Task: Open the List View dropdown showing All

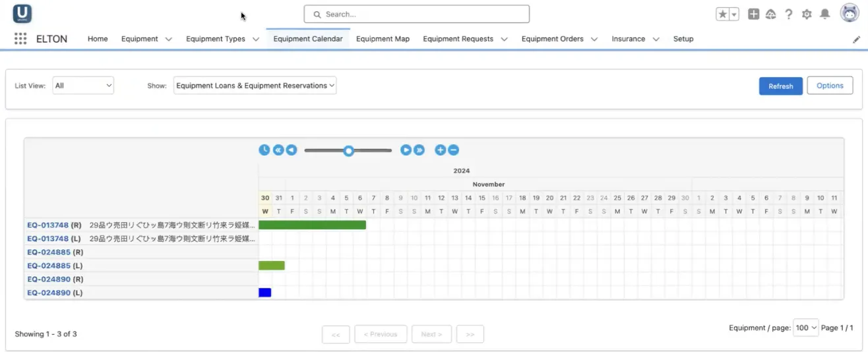Action: (x=83, y=85)
